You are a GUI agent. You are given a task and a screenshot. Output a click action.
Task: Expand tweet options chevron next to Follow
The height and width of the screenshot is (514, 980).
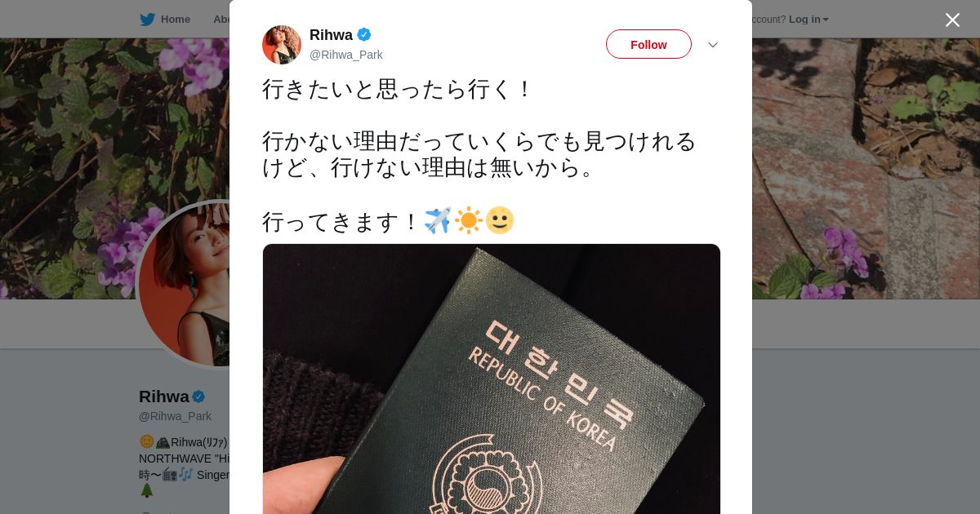[x=712, y=45]
